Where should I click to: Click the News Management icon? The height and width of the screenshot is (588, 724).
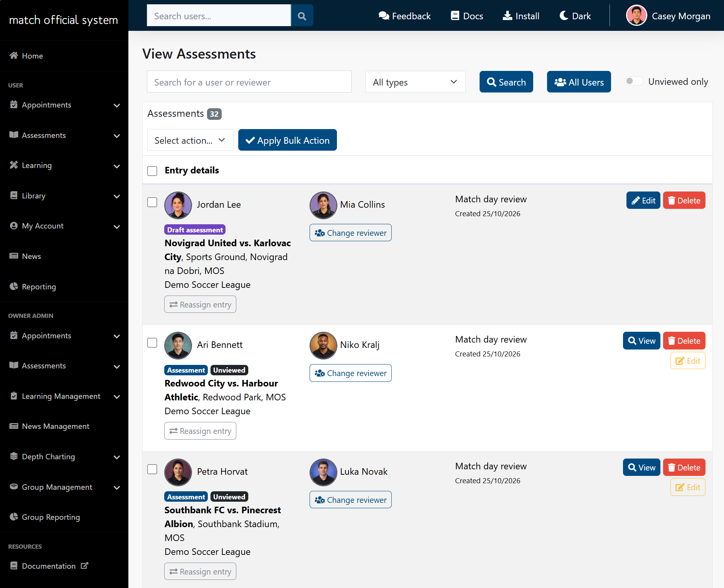pyautogui.click(x=14, y=426)
